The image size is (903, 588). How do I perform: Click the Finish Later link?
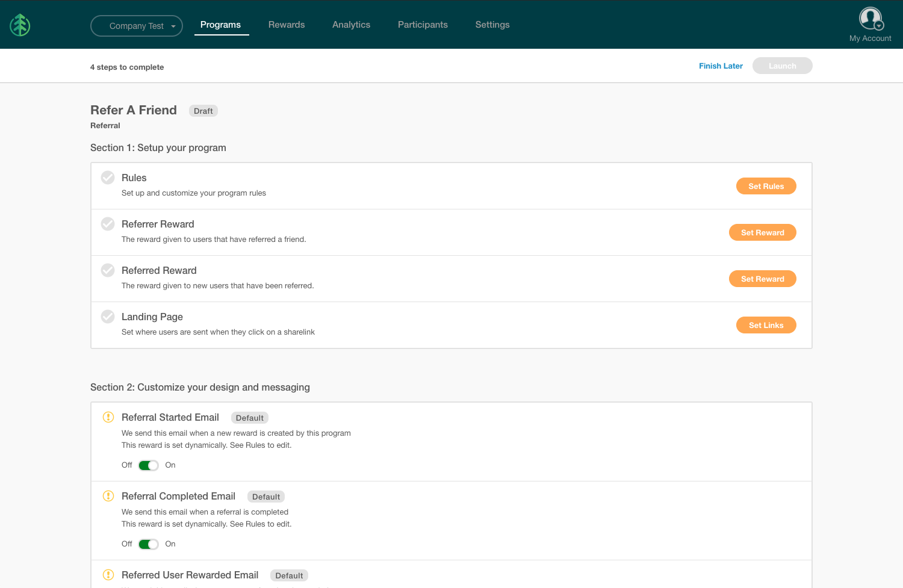coord(721,66)
